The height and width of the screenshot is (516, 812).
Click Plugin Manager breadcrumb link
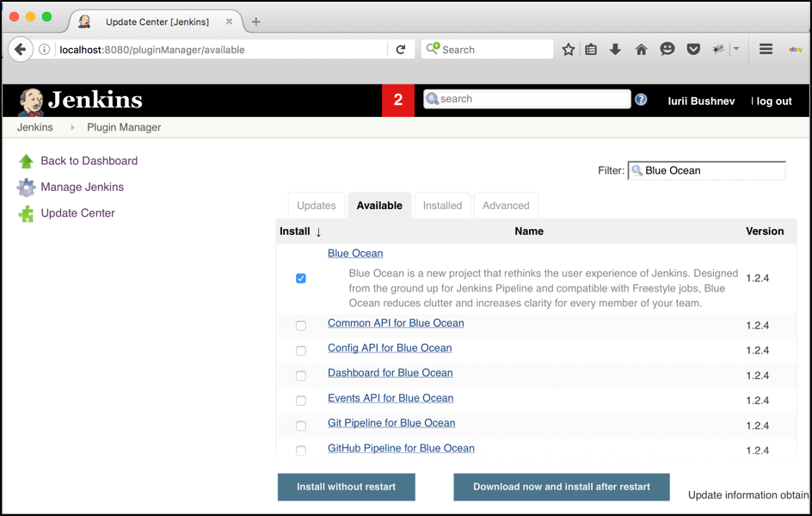124,127
